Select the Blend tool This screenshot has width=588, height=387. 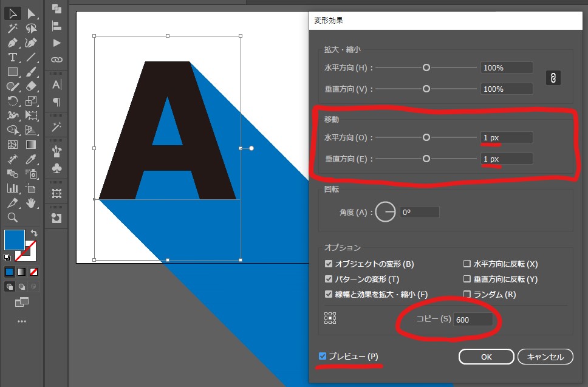click(12, 174)
